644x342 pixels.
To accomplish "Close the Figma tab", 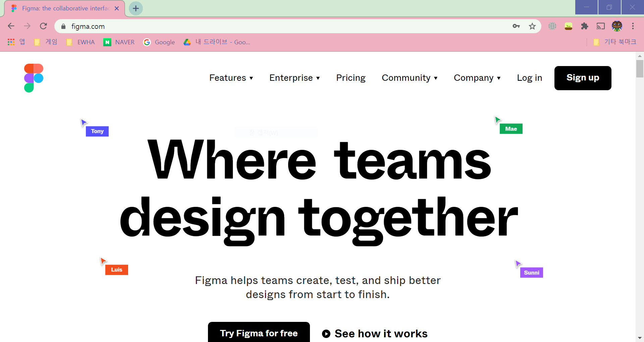I will coord(117,8).
